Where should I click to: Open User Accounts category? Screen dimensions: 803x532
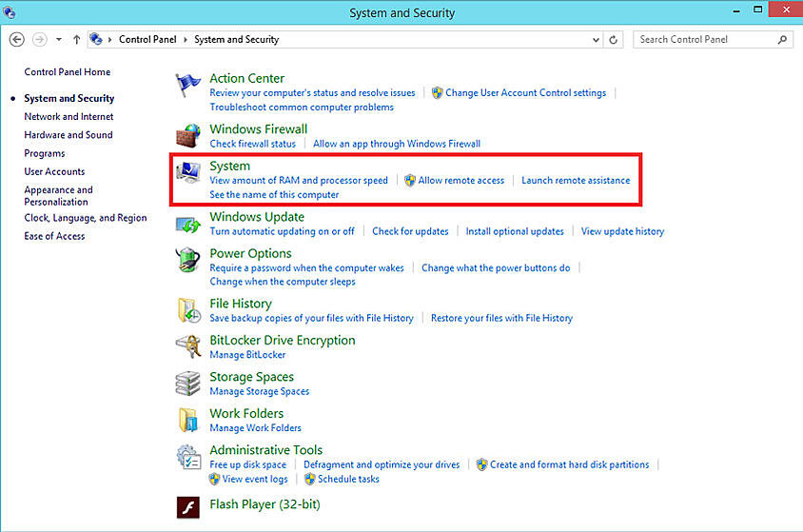(x=54, y=171)
